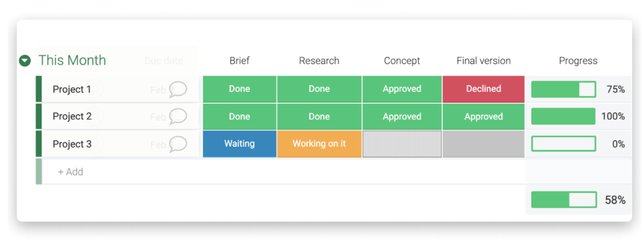This screenshot has width=644, height=240.
Task: Open Project 3 conversation bubble
Action: click(178, 144)
